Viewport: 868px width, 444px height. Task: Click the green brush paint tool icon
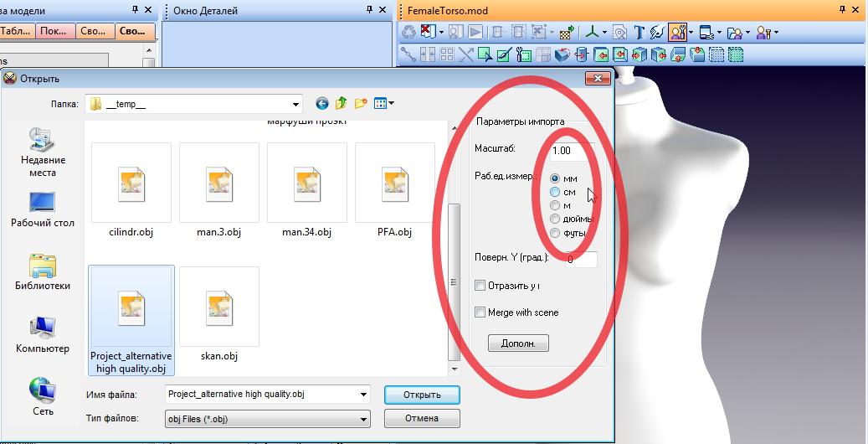tap(504, 54)
